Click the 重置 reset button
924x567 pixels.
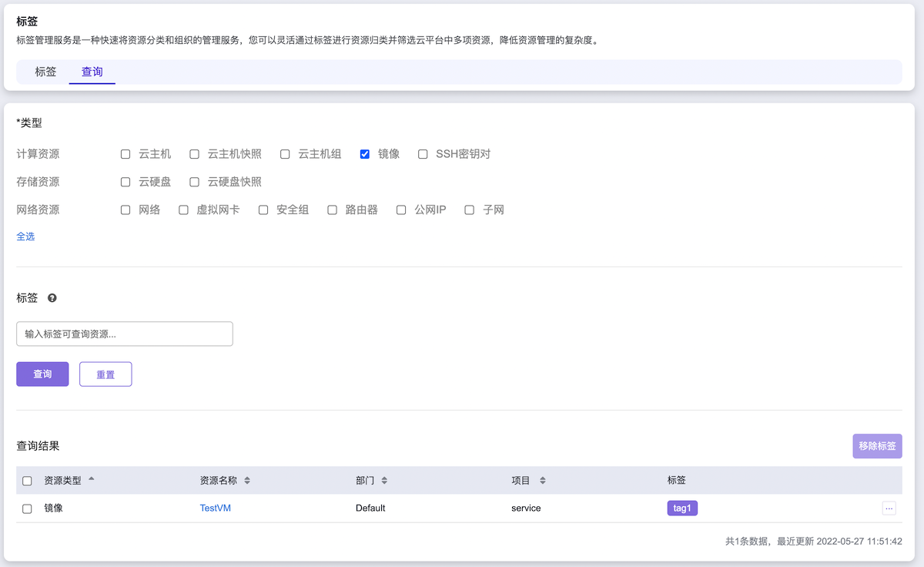[105, 374]
